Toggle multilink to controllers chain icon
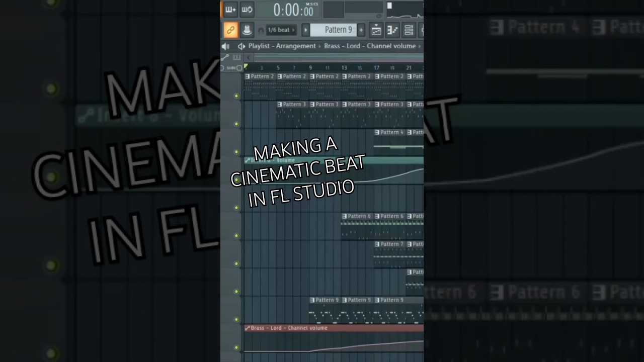 click(230, 30)
